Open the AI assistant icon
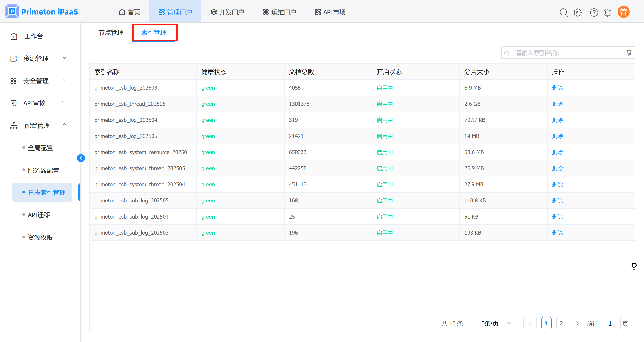This screenshot has width=644, height=342. (578, 12)
